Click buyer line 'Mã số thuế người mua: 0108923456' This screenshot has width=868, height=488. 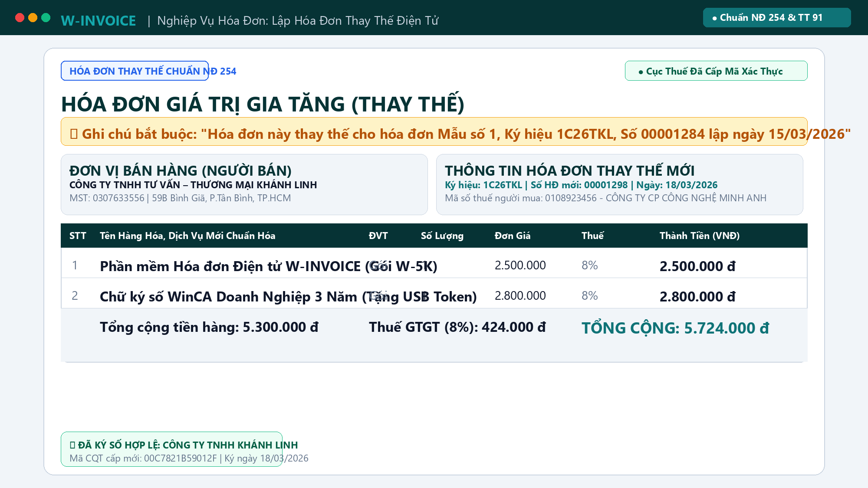[605, 198]
